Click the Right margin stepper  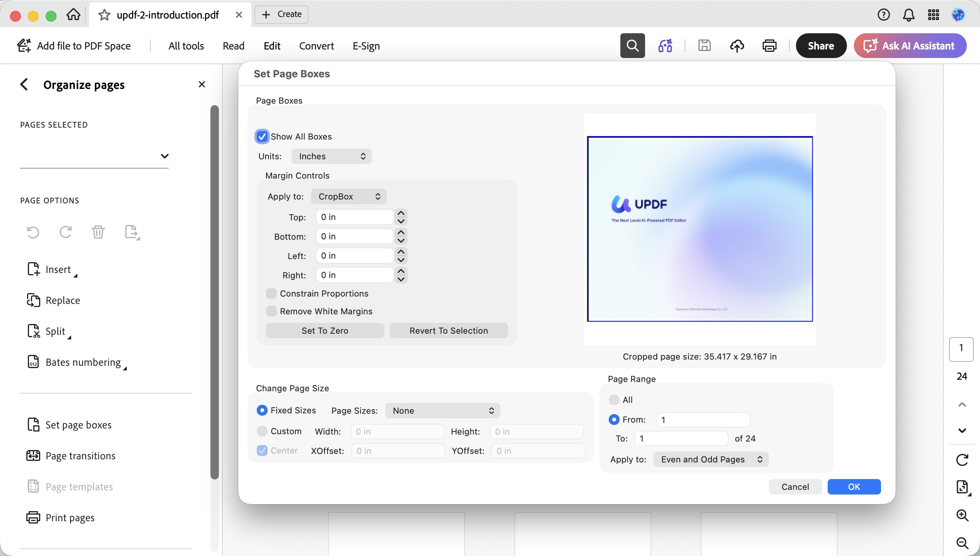pyautogui.click(x=401, y=275)
